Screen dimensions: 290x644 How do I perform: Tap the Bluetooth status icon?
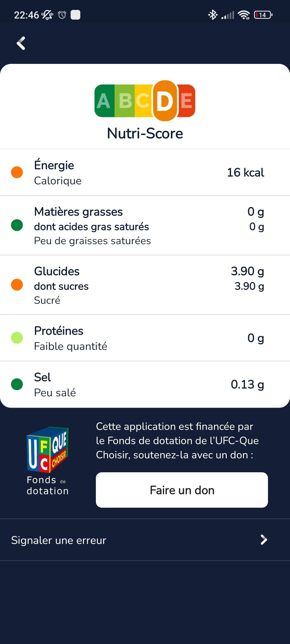pos(213,15)
